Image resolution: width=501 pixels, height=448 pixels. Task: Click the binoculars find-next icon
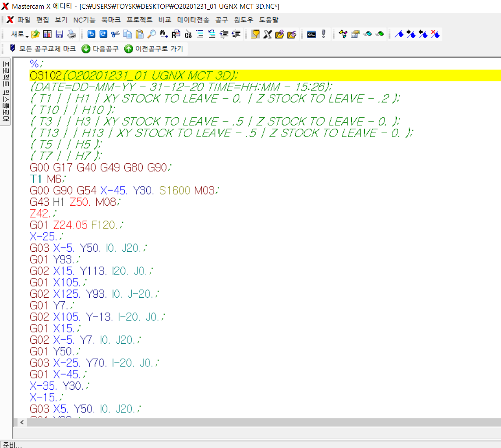pos(164,34)
